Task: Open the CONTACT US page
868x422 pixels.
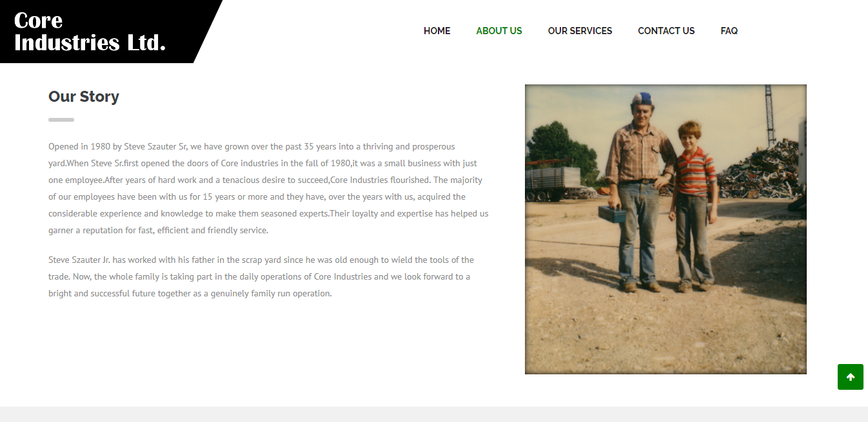Action: pos(666,31)
